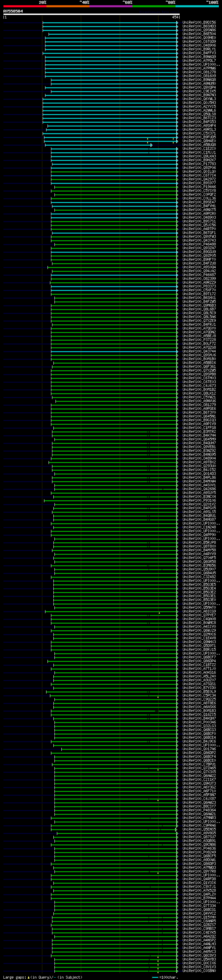222x980 pixels.
Task: Select label UniRef100_C0SBN0
Action: 199,971
